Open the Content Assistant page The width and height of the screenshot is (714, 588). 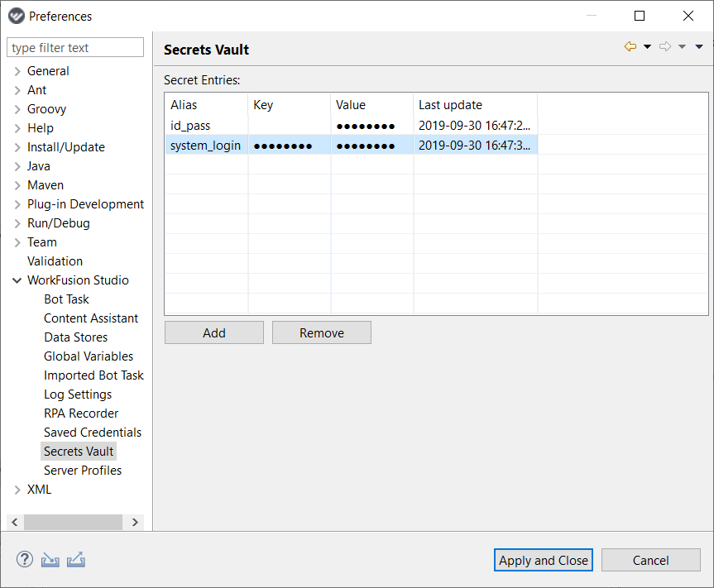[x=91, y=318]
